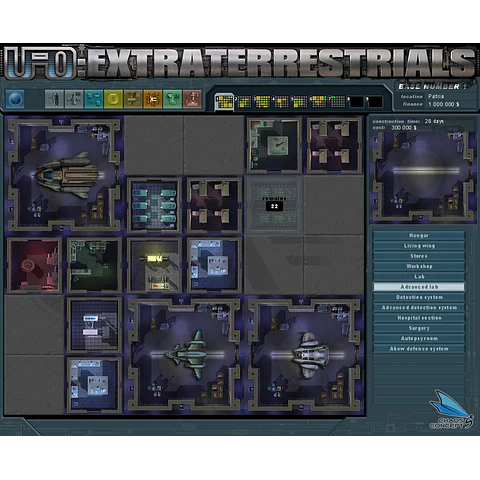This screenshot has height=480, width=480.
Task: Select top-left hangar with large spacecraft
Action: tap(64, 175)
